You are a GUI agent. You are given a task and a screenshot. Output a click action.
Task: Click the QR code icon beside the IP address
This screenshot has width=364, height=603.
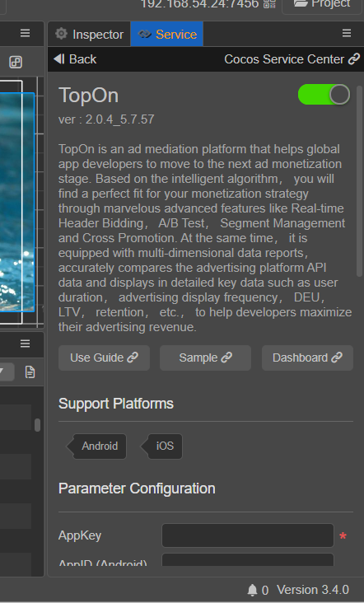tap(269, 4)
